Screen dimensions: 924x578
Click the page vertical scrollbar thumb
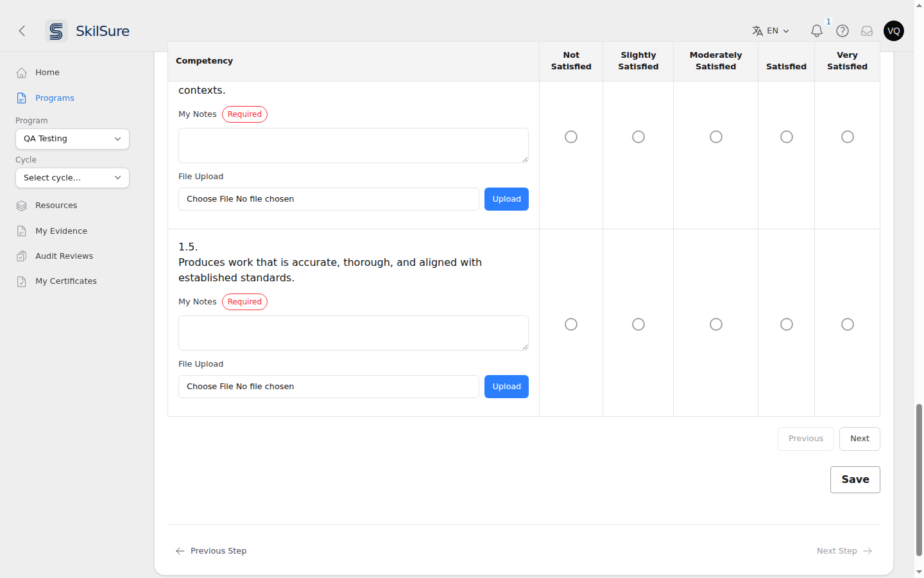click(919, 480)
